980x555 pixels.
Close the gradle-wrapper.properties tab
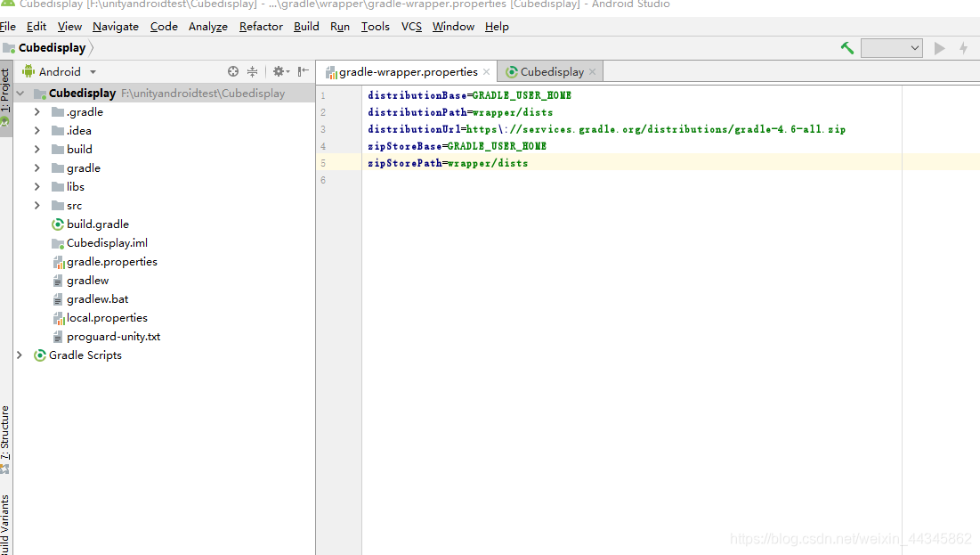486,72
